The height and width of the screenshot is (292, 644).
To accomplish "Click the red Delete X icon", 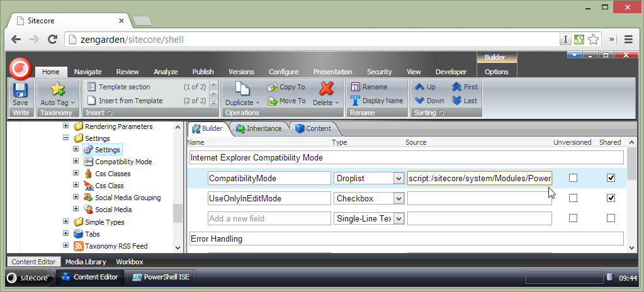I will click(326, 89).
